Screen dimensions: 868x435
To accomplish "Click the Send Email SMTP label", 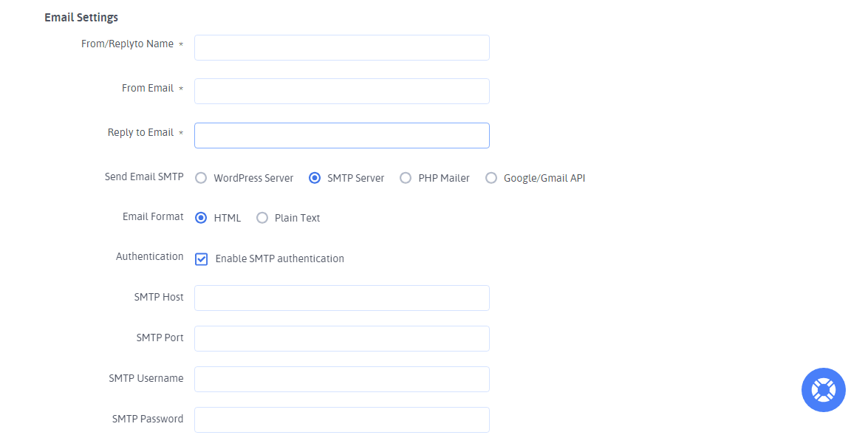I will 144,177.
